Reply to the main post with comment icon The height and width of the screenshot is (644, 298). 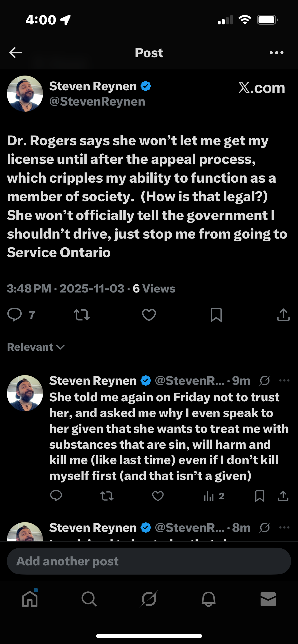pos(15,315)
